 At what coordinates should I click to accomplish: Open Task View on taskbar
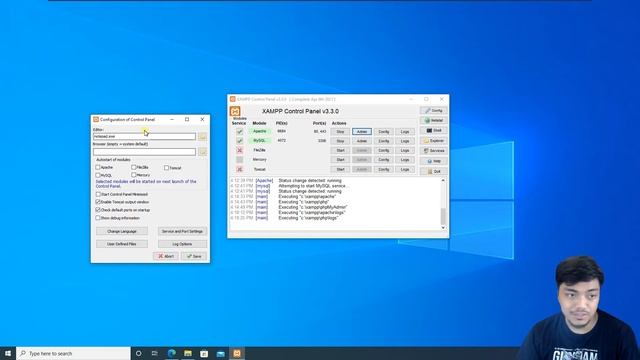coord(155,353)
